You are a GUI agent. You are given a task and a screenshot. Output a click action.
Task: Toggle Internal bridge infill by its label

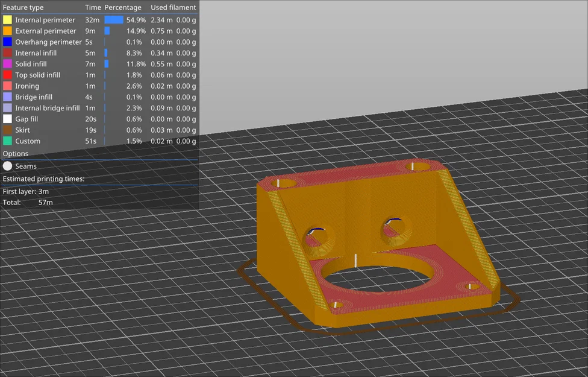[47, 108]
